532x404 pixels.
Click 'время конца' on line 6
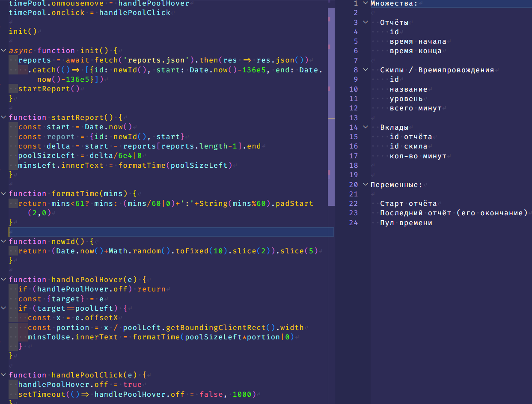416,51
